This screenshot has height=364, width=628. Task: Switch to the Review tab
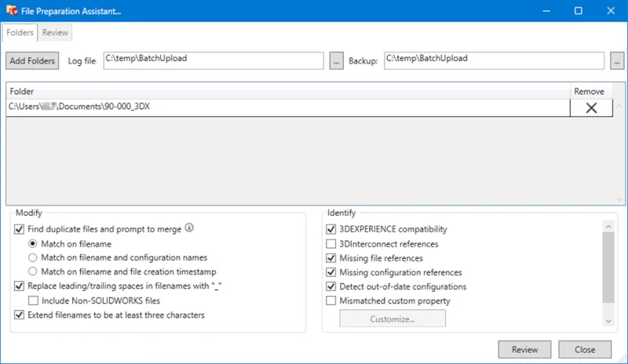pos(55,33)
